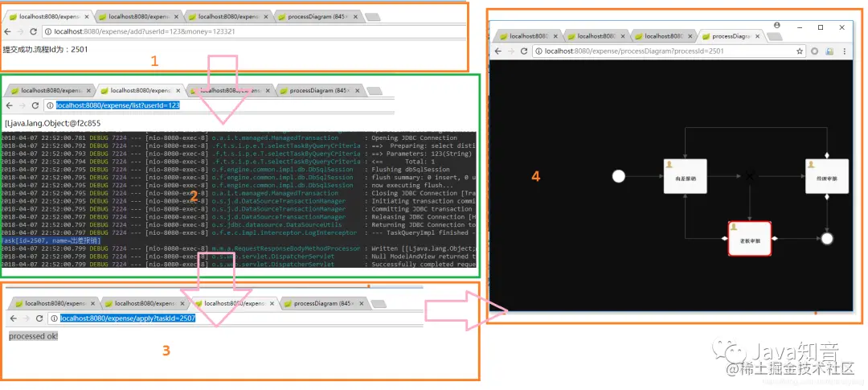
Task: Close the processDiagram tab in the apply?taskId window
Action: (361, 303)
